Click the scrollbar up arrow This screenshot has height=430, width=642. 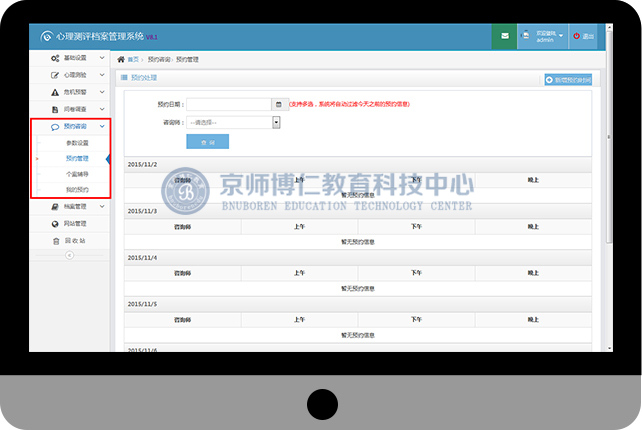[x=609, y=27]
